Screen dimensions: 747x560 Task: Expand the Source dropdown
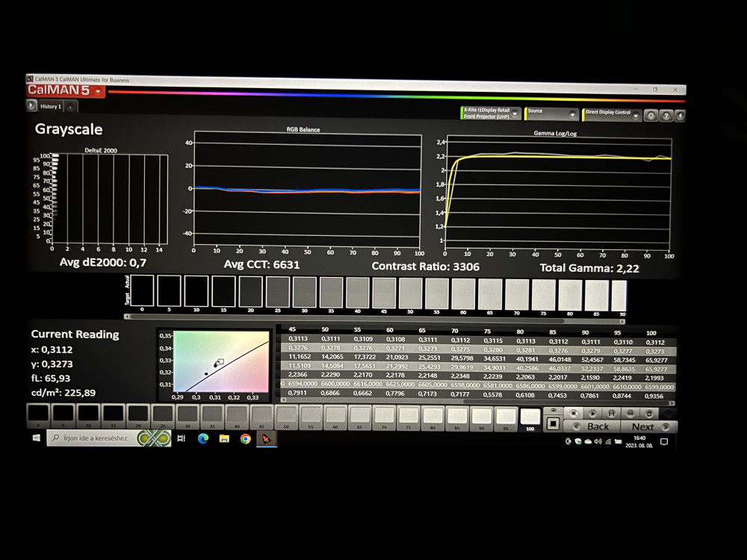click(573, 115)
